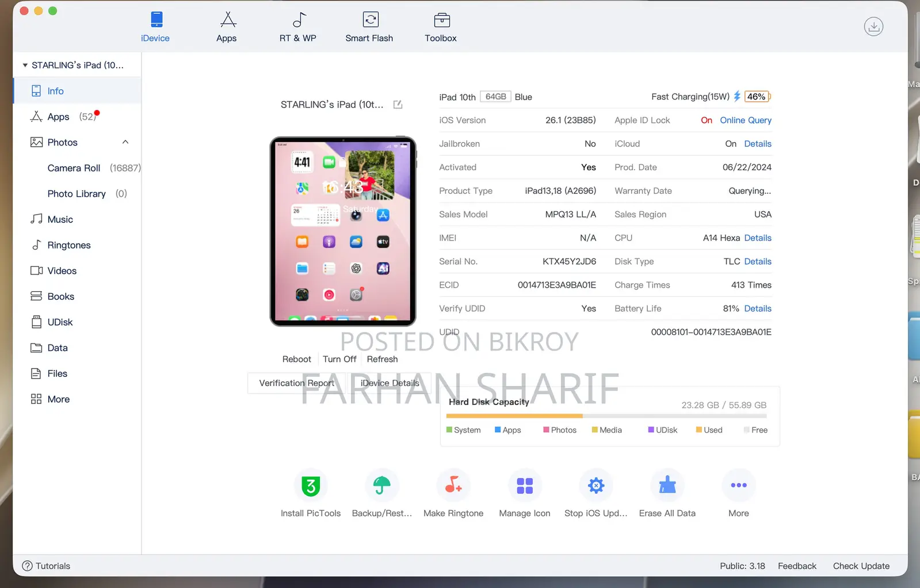This screenshot has height=588, width=920.
Task: Open the RT & WP tab
Action: 298,27
